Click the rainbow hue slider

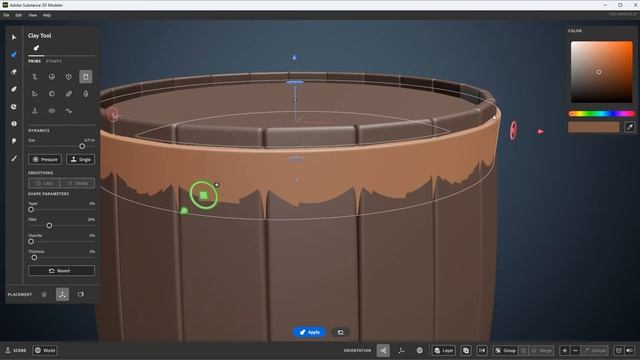[x=602, y=113]
